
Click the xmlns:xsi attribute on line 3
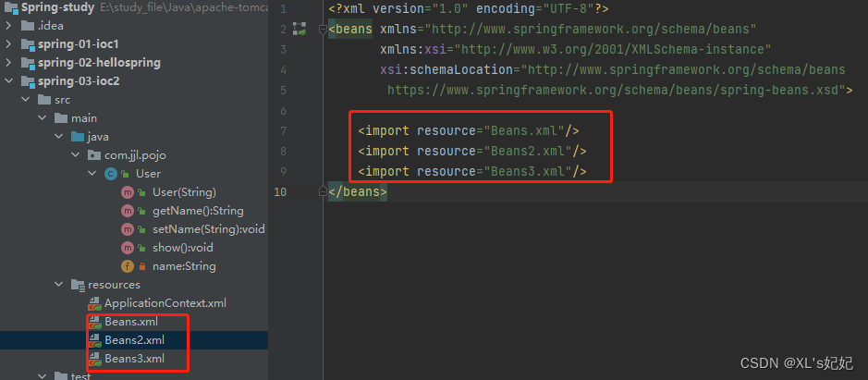pyautogui.click(x=576, y=49)
